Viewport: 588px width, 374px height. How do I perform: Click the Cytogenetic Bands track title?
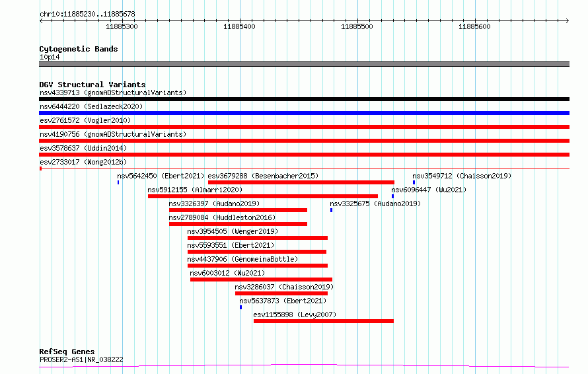79,49
